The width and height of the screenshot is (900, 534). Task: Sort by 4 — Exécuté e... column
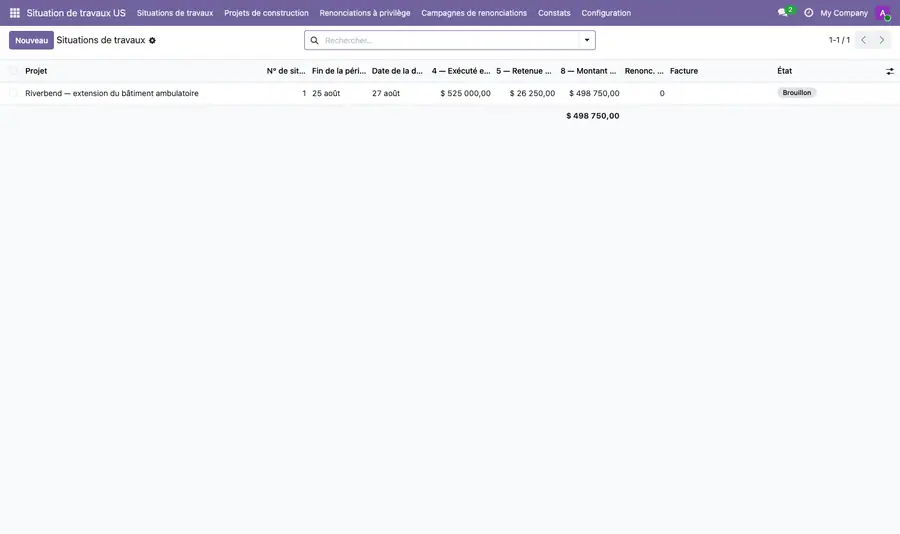461,71
